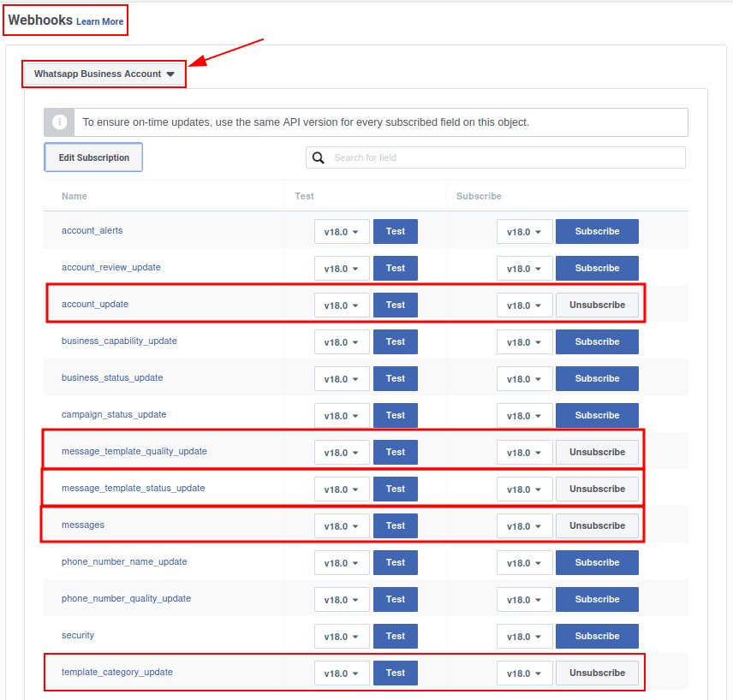Screen dimensions: 733x700
Task: Open the Learn More link
Action: [99, 21]
